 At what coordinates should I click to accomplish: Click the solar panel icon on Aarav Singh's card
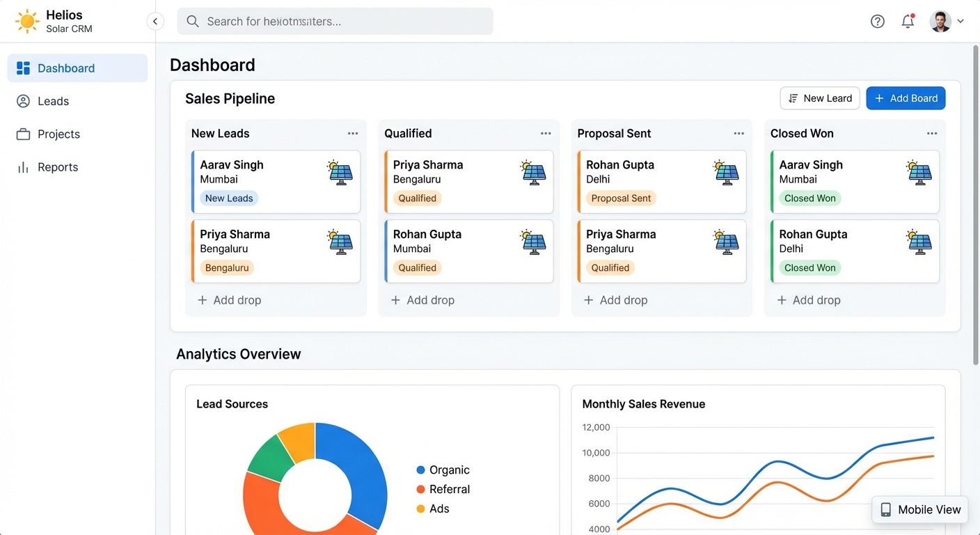340,173
